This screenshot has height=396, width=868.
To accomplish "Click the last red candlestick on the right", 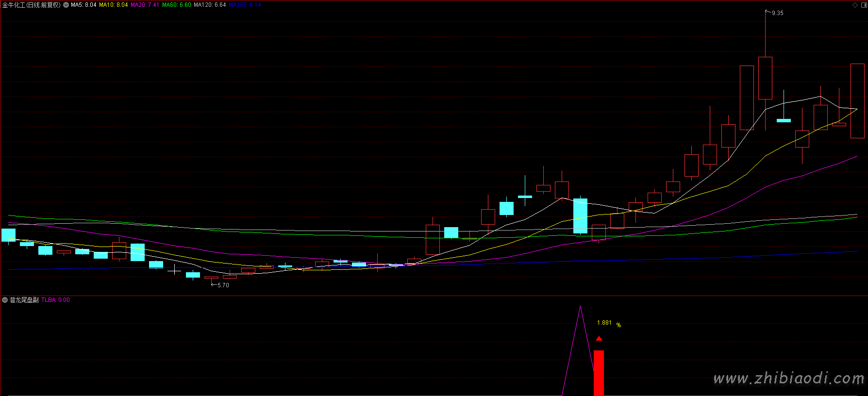I will pyautogui.click(x=857, y=101).
